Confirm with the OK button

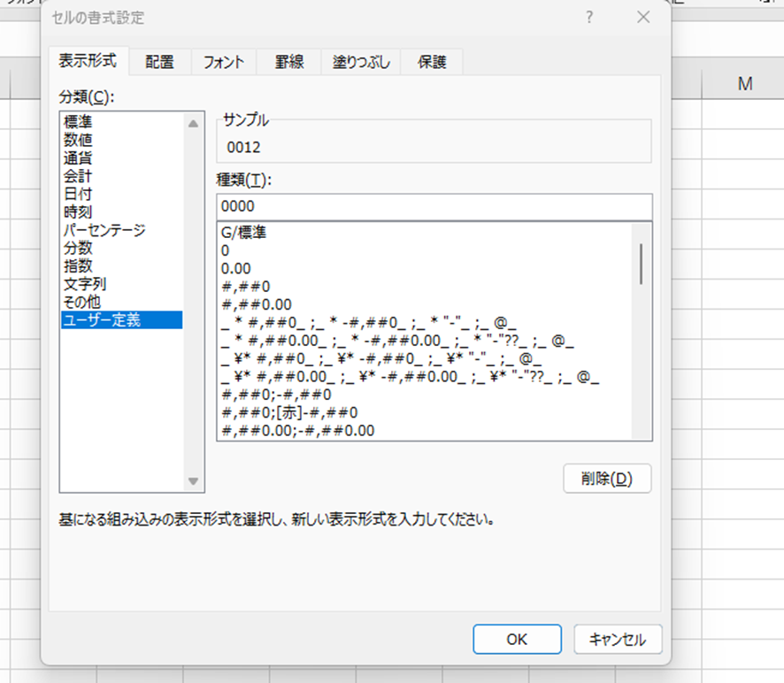pos(517,639)
